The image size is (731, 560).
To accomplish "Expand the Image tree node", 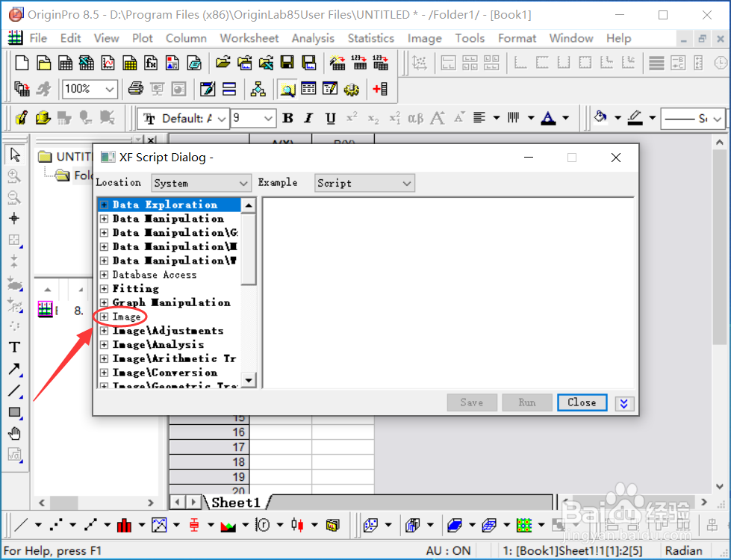I will click(x=104, y=317).
